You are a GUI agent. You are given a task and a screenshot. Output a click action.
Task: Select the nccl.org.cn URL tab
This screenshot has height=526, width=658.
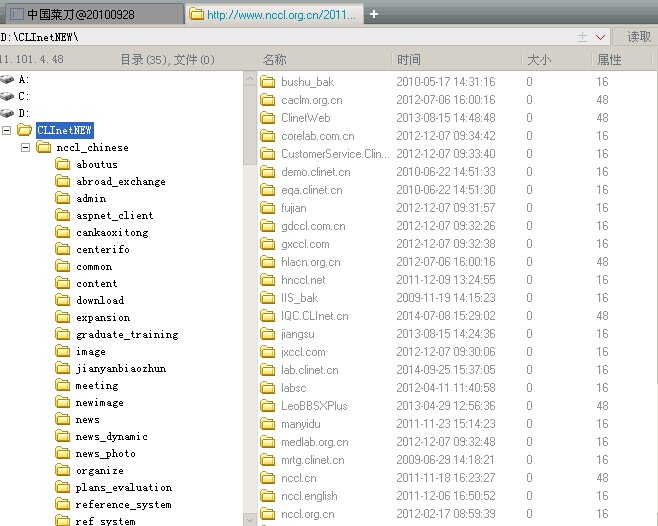(x=274, y=14)
